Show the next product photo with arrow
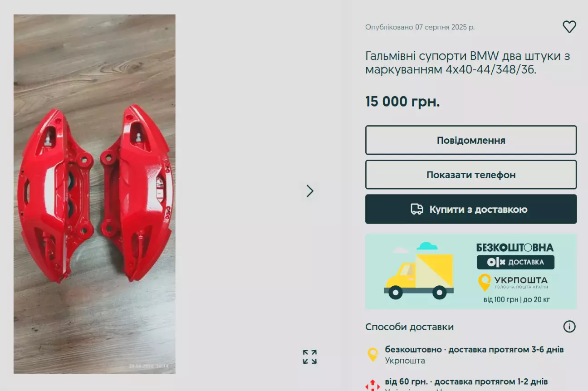This screenshot has height=391, width=588. [x=310, y=191]
